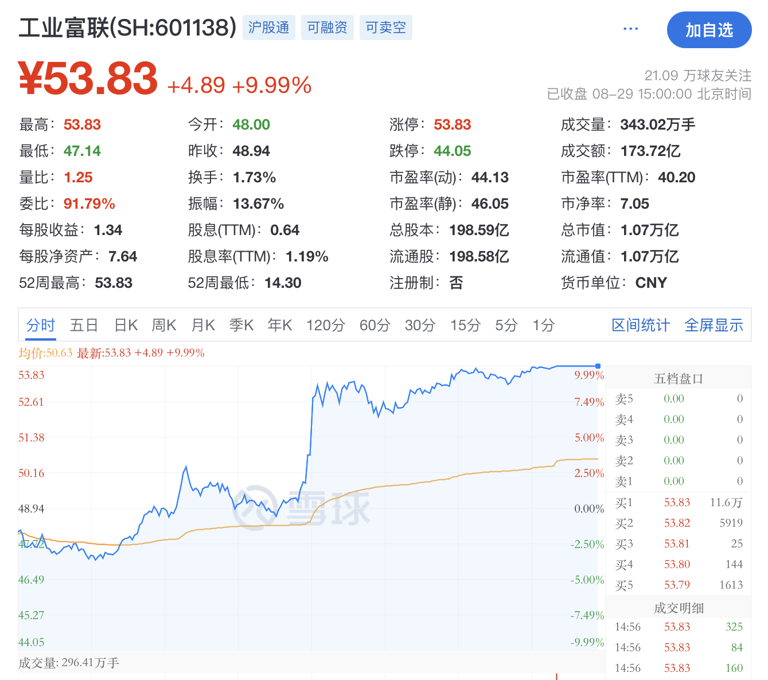
Task: Click the 跌停 value 44.05
Action: 452,151
